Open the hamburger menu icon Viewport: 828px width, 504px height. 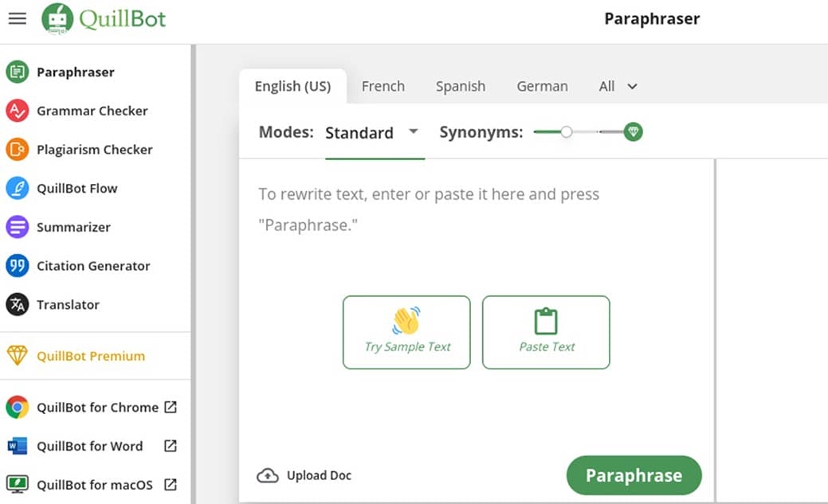(17, 18)
